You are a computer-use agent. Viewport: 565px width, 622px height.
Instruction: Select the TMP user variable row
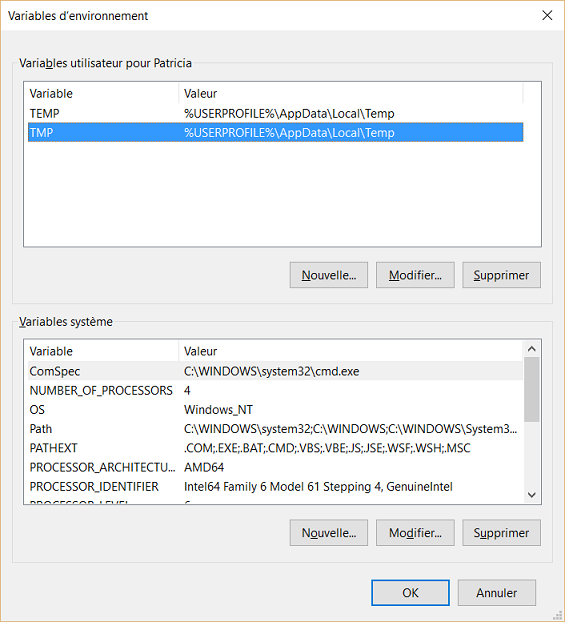coord(275,132)
